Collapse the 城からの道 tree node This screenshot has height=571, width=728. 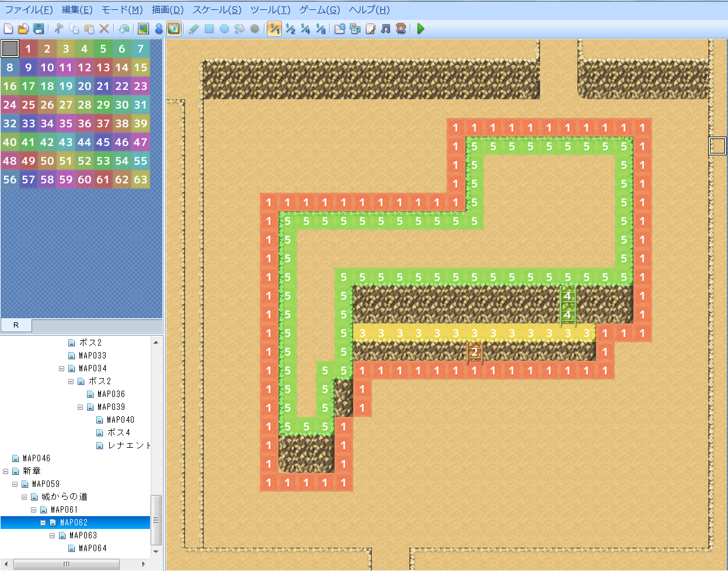[x=24, y=497]
